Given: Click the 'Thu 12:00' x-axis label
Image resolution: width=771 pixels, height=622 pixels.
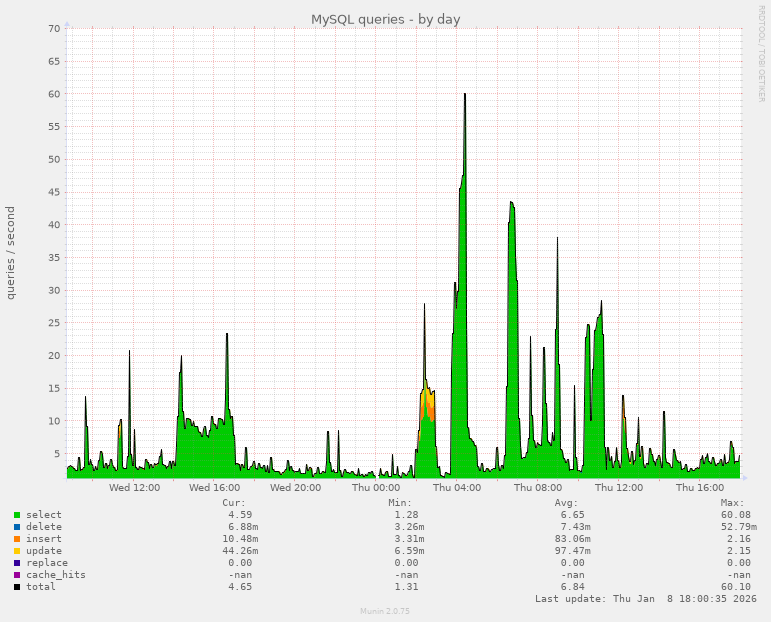Looking at the screenshot, I should click(619, 488).
